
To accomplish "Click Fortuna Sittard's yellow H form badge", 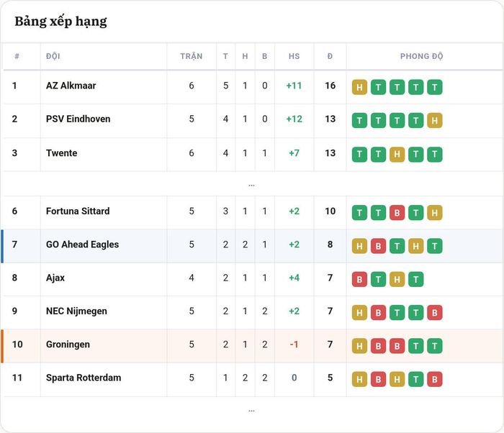I will click(435, 213).
